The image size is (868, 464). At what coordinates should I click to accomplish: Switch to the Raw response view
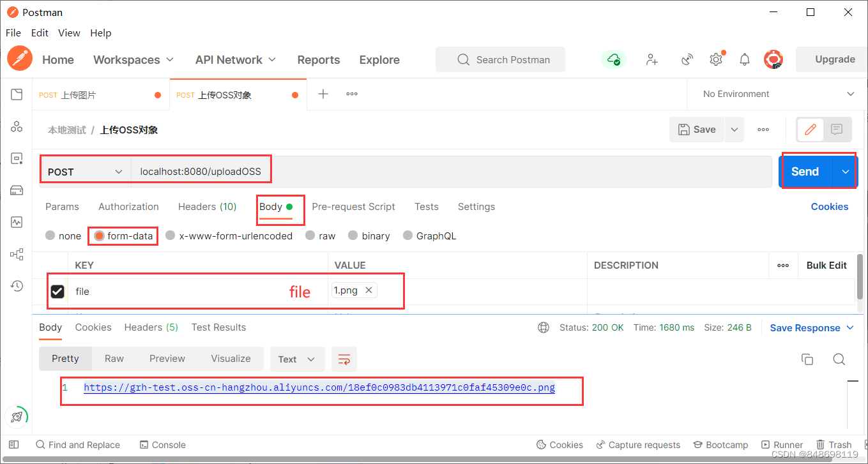[114, 359]
